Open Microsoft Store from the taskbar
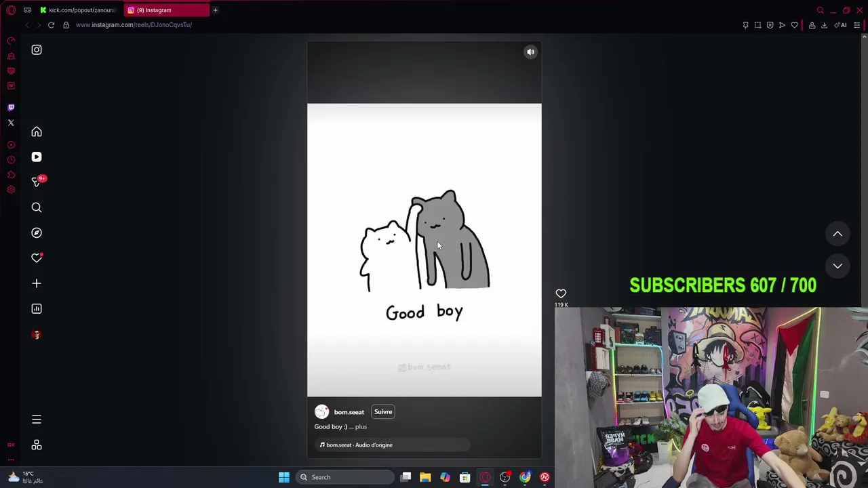868x488 pixels. click(x=465, y=477)
